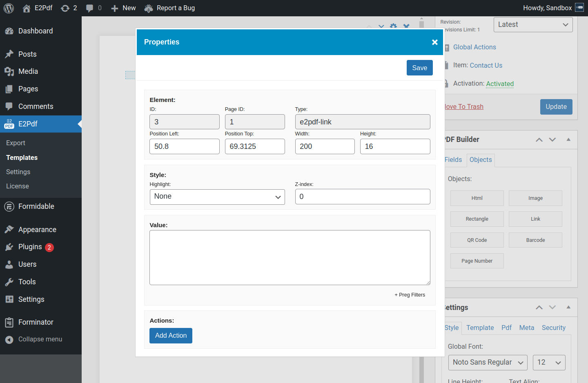Image resolution: width=588 pixels, height=383 pixels.
Task: Switch to the Security settings tab
Action: coord(553,328)
